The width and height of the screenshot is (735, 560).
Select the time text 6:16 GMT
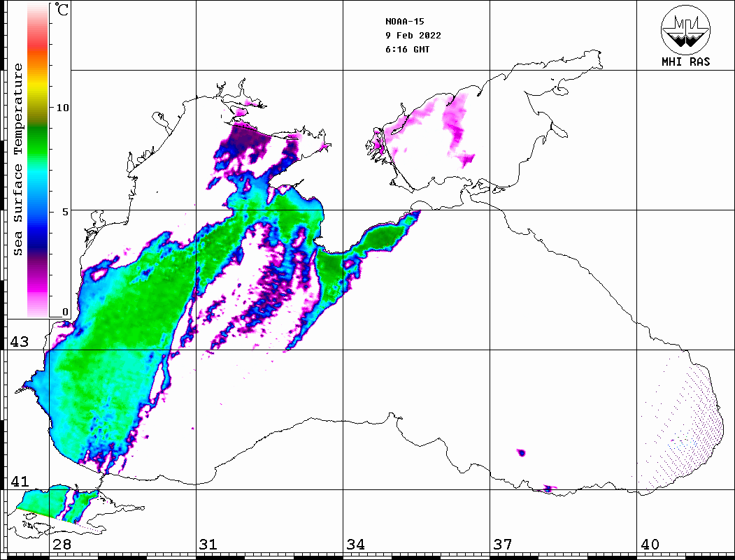(407, 50)
